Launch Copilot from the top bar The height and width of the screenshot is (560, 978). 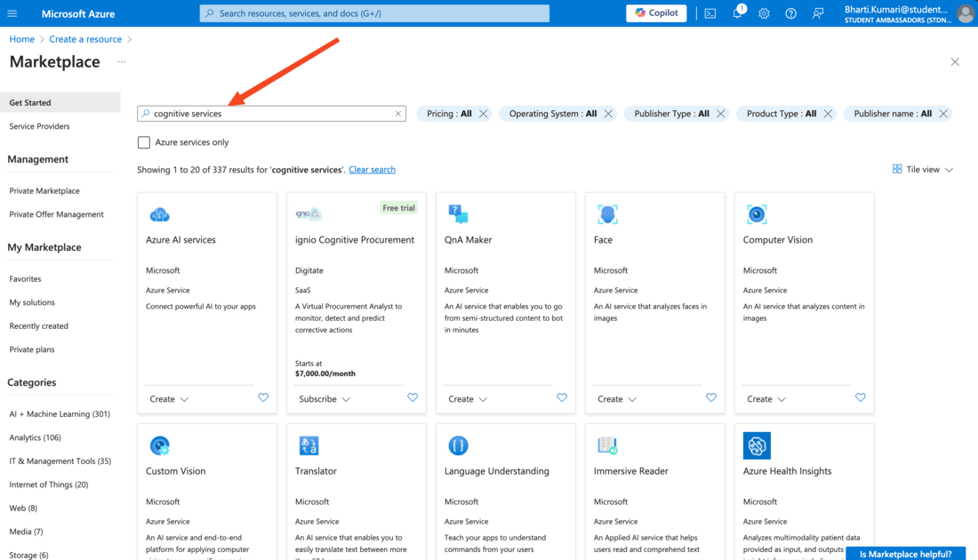coord(656,13)
